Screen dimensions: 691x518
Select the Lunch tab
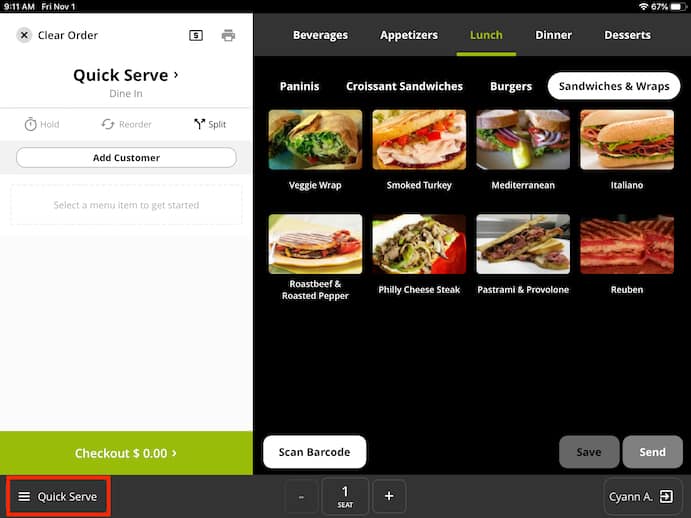[x=486, y=35]
